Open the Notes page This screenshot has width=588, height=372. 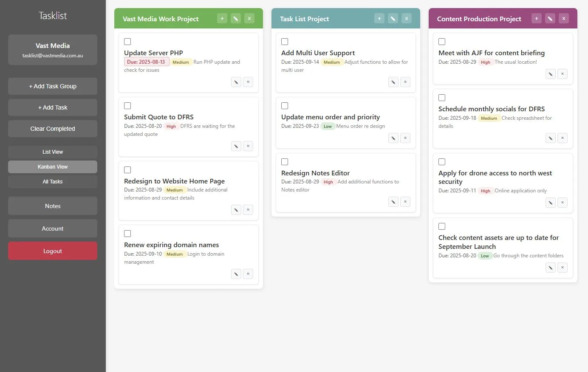click(53, 206)
